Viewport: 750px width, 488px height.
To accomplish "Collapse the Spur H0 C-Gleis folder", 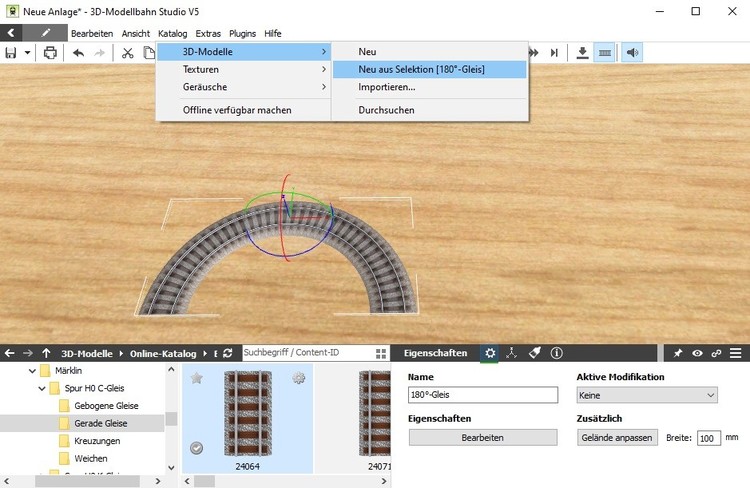I will coord(41,388).
